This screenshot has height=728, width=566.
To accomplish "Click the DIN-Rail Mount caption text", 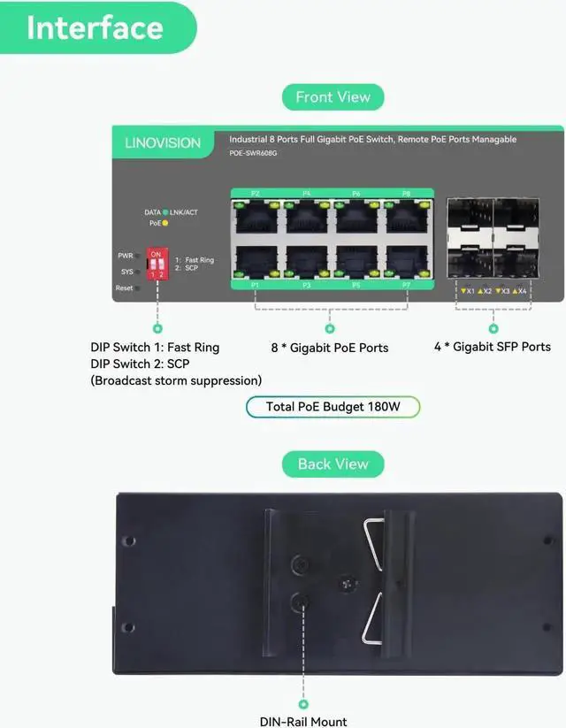I will point(303,722).
